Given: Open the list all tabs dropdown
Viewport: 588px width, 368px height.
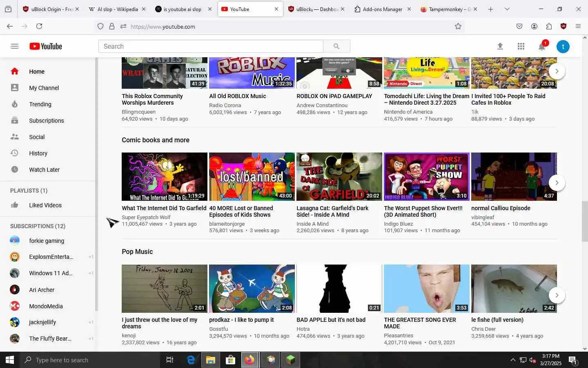Looking at the screenshot, I should (x=507, y=9).
